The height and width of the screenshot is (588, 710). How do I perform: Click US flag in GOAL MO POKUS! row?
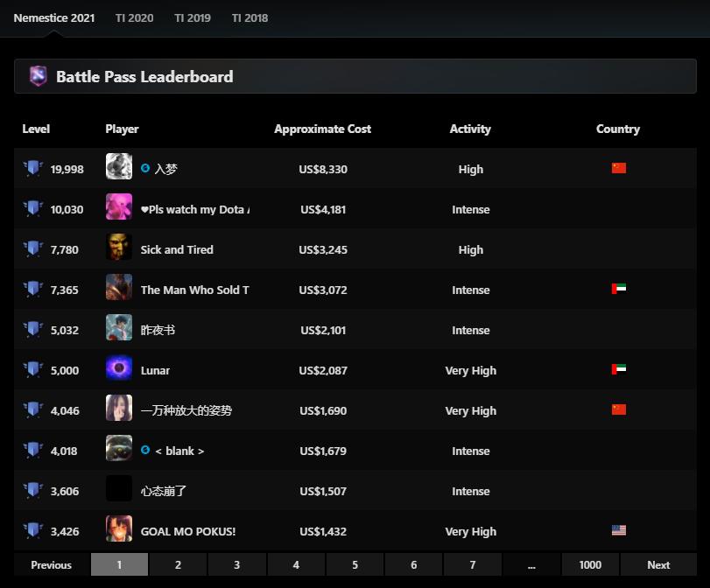coord(619,530)
